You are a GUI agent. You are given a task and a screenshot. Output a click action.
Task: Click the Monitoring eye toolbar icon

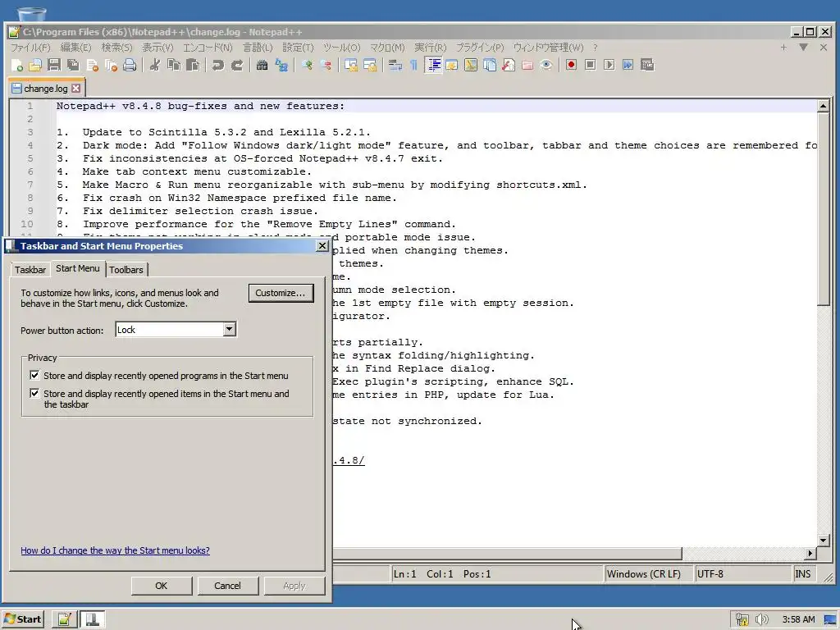pos(546,66)
